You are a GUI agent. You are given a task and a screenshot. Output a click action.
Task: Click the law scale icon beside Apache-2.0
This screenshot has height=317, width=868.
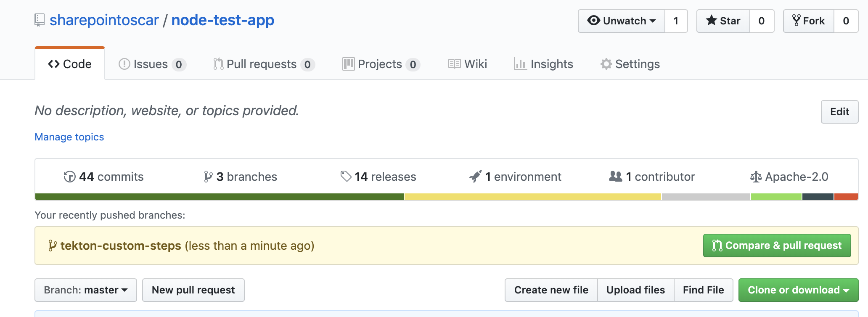(x=756, y=177)
